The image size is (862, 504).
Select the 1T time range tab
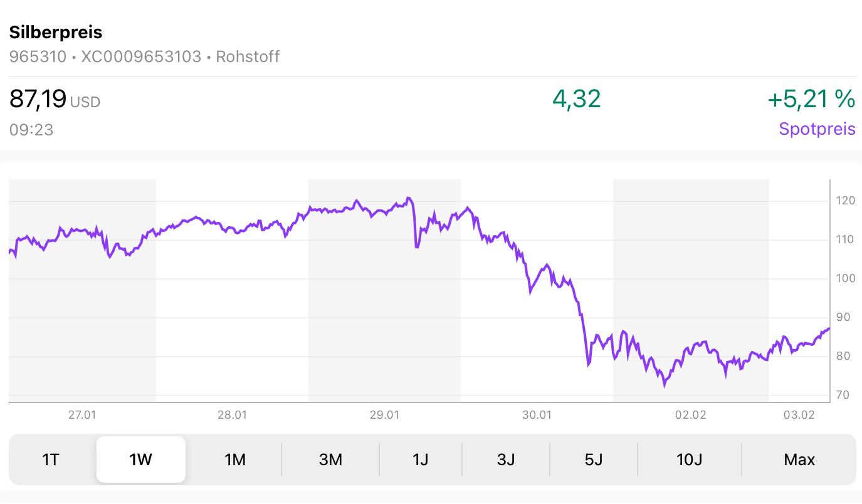pos(51,459)
